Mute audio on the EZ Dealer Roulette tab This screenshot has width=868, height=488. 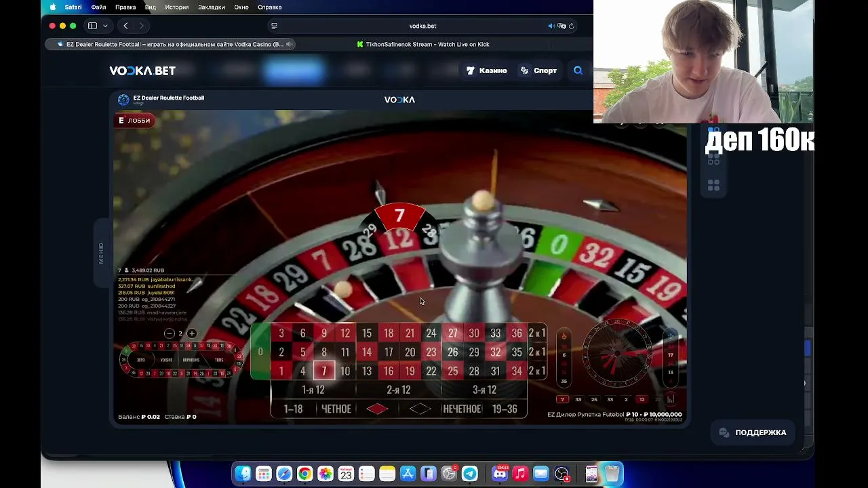[x=290, y=44]
